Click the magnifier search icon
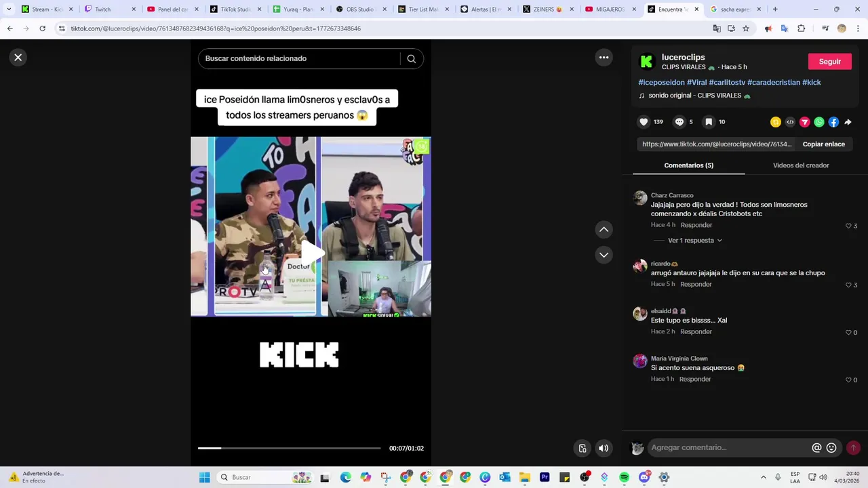Screen dimensions: 868x488 pyautogui.click(x=411, y=58)
